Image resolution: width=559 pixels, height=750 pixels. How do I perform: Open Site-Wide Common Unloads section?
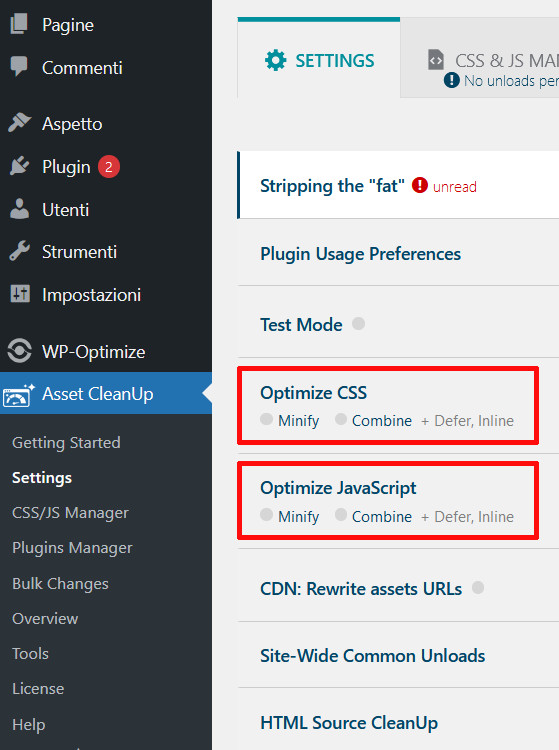point(398,655)
